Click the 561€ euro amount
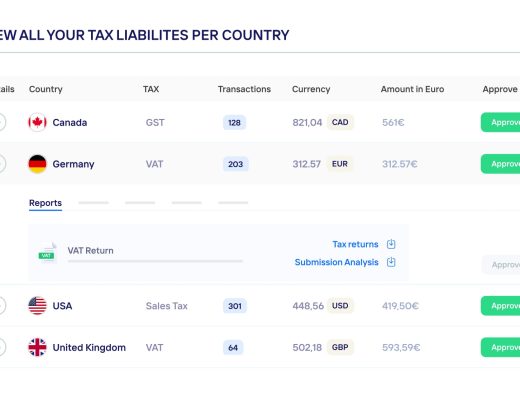Viewport: 520px width, 397px height. click(393, 123)
